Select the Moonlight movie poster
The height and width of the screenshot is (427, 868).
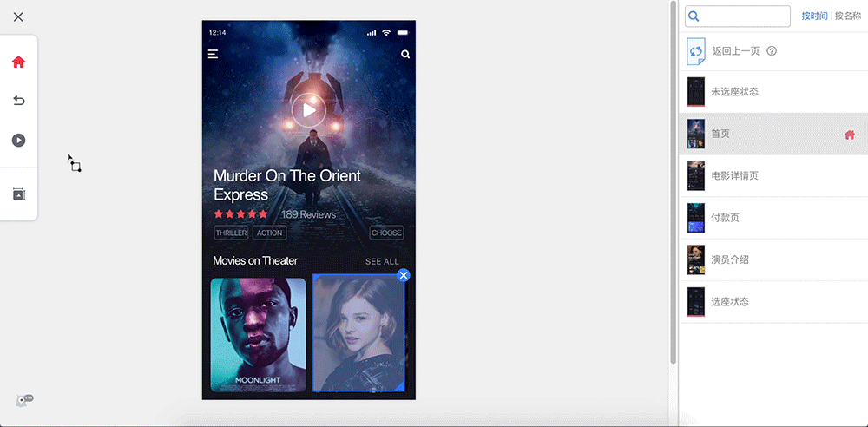point(258,334)
